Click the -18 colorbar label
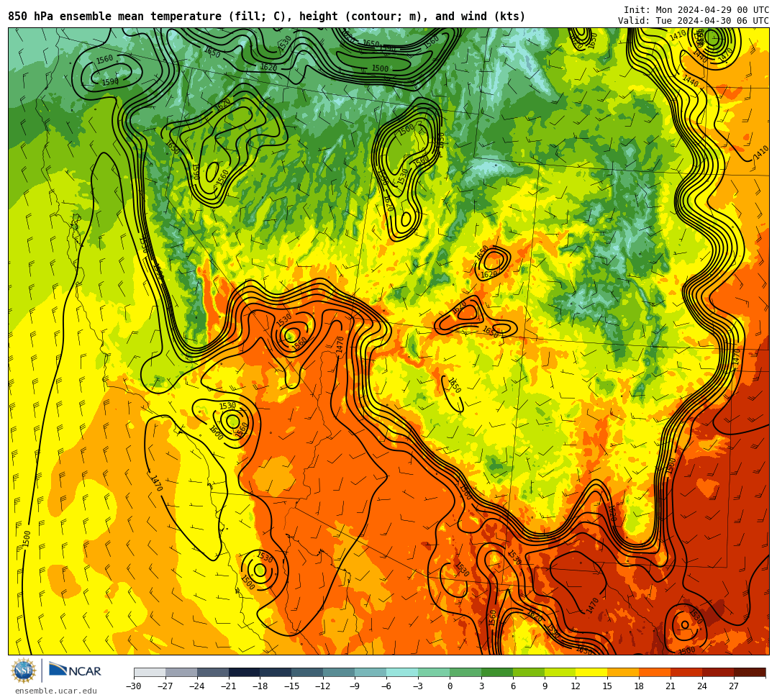Viewport: 777px width, 700px height. coord(260,686)
